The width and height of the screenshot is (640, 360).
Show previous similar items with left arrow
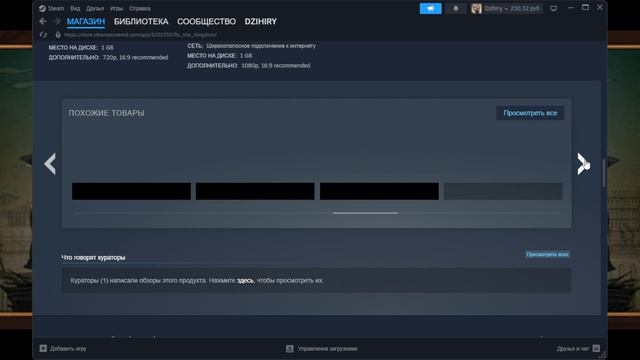tap(50, 164)
